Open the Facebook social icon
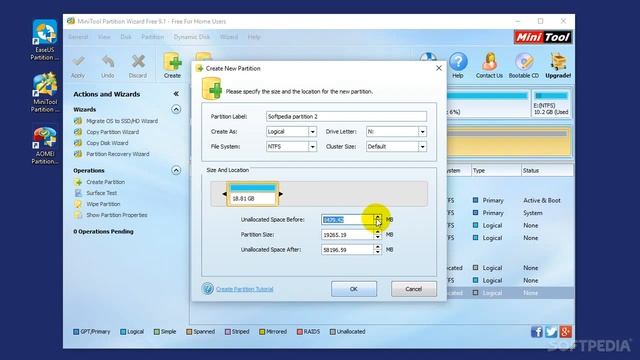Screen dimensions: 640x360 [x=537, y=332]
